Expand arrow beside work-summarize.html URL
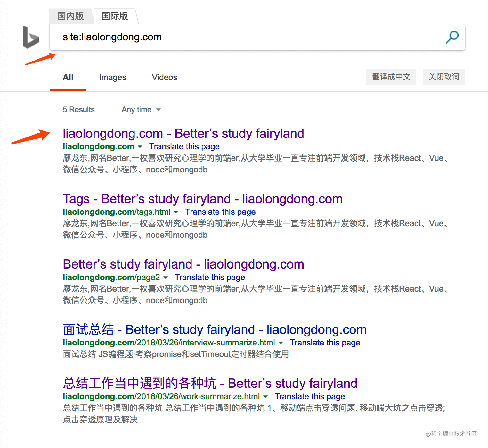The width and height of the screenshot is (488, 448). 265,397
